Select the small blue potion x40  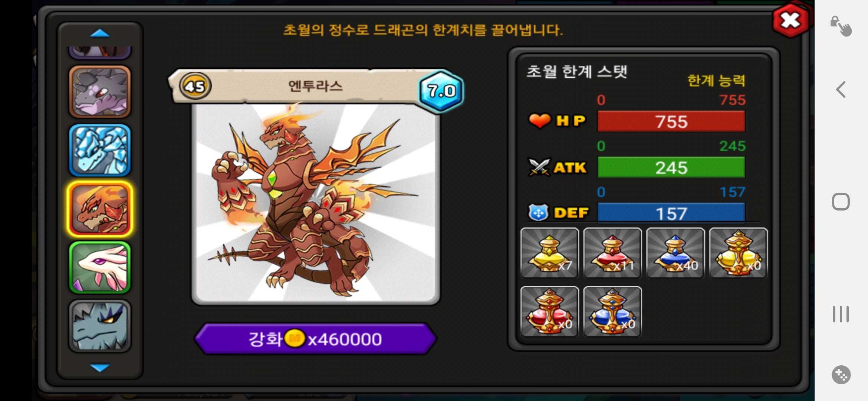(675, 253)
